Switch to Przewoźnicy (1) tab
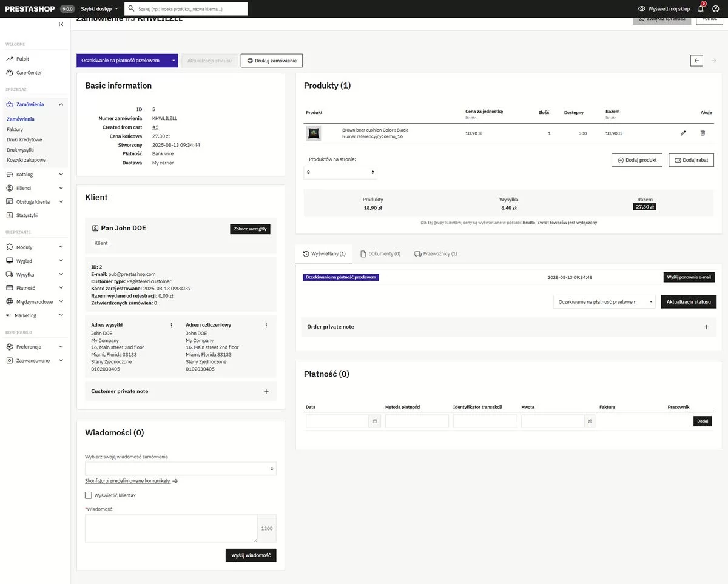The width and height of the screenshot is (728, 584). point(436,254)
